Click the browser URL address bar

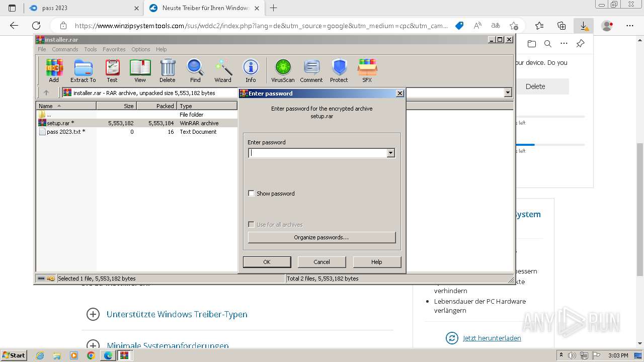(262, 26)
